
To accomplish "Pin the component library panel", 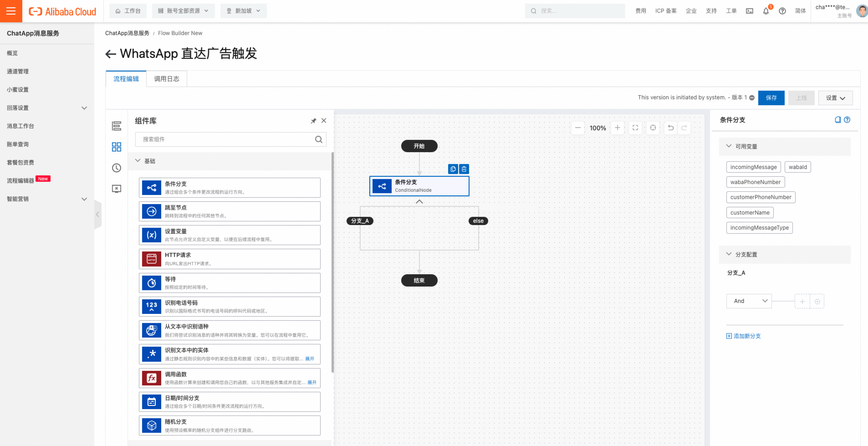I will pyautogui.click(x=313, y=121).
